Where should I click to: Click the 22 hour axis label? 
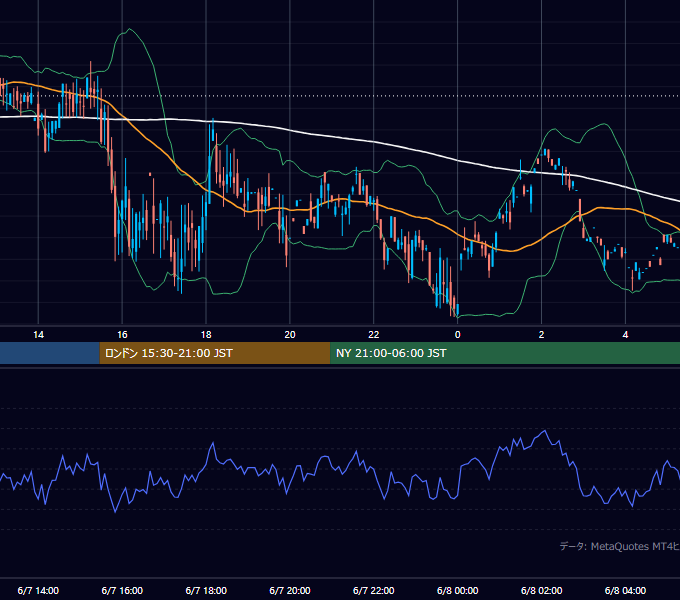373,335
